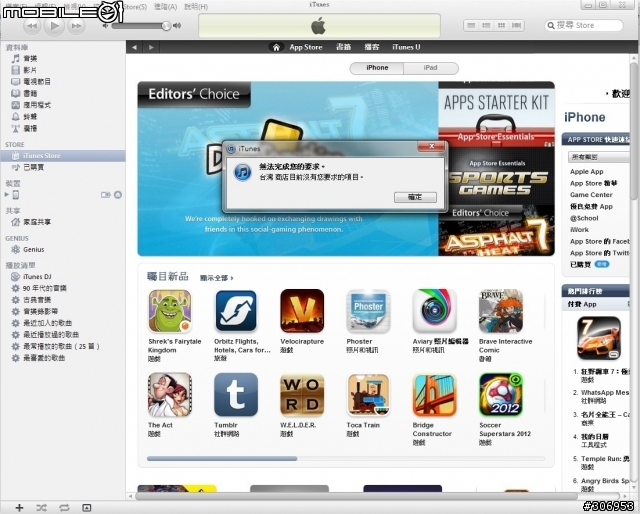Select the ringtones bell icon

click(16, 117)
